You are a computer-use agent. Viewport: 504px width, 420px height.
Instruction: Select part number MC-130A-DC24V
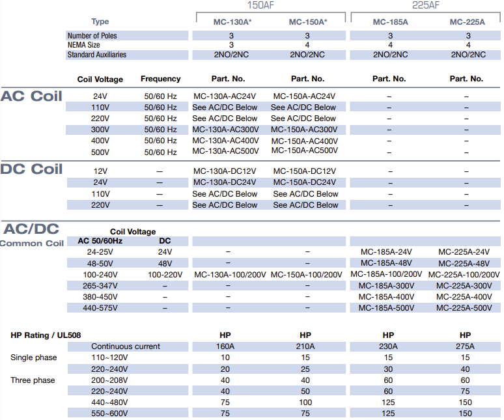tap(225, 182)
